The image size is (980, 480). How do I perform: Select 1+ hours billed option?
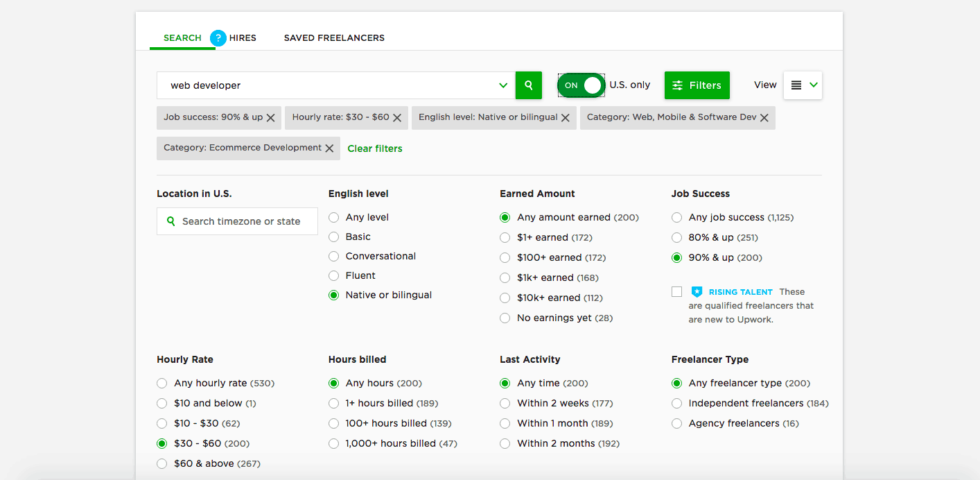334,403
